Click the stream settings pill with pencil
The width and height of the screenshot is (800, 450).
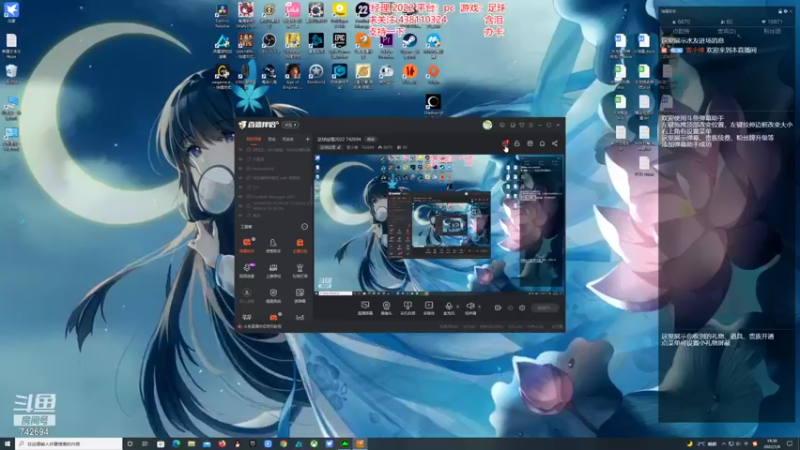[x=330, y=147]
